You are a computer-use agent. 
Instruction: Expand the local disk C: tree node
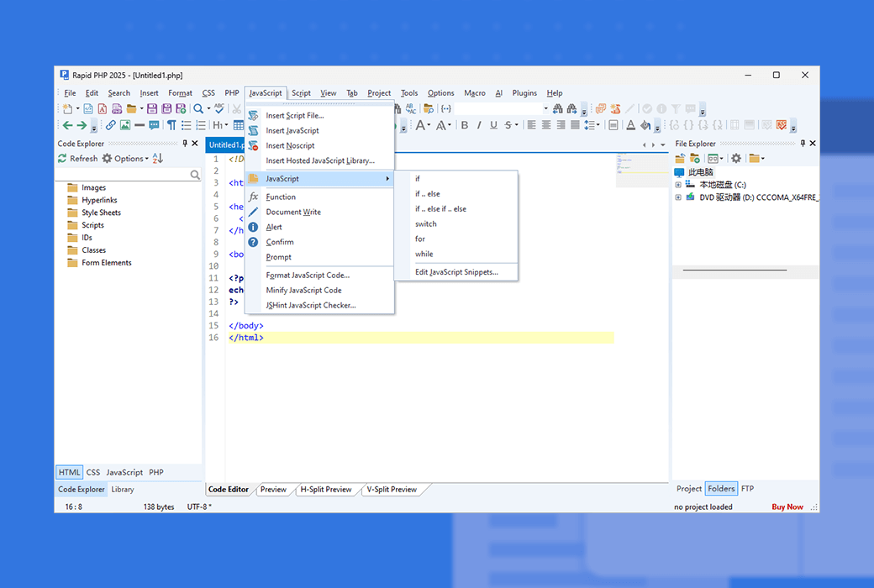coord(678,185)
